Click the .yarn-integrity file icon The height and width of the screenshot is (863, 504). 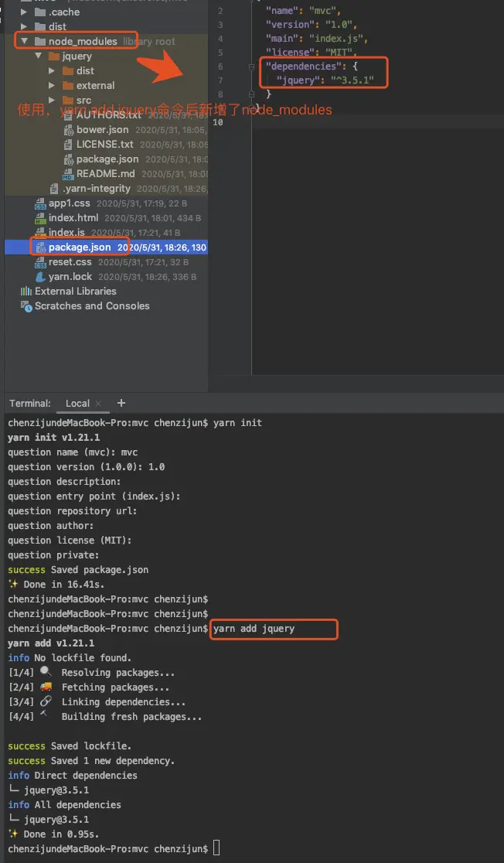click(x=54, y=189)
